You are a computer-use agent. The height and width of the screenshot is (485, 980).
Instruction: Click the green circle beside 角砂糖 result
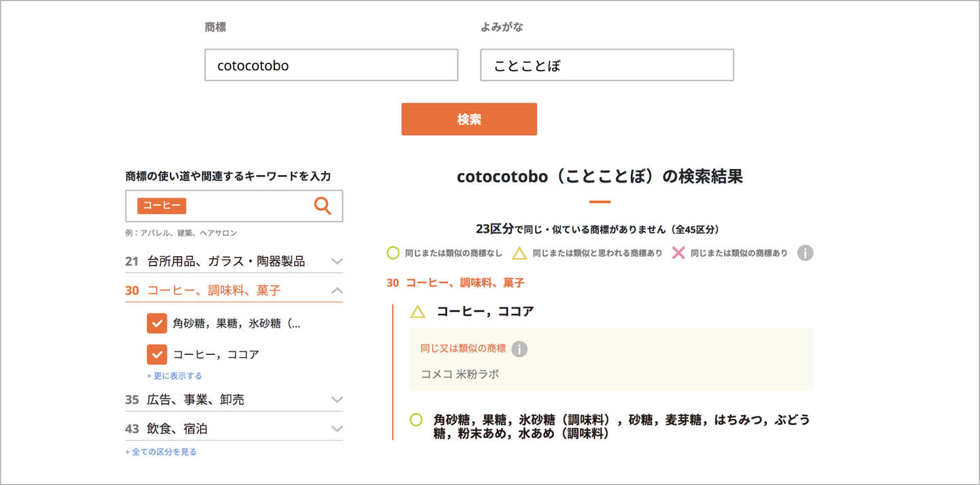pos(416,420)
